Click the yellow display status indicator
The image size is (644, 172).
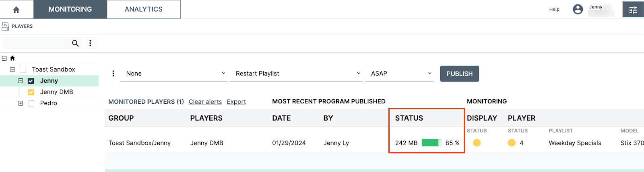(x=477, y=143)
